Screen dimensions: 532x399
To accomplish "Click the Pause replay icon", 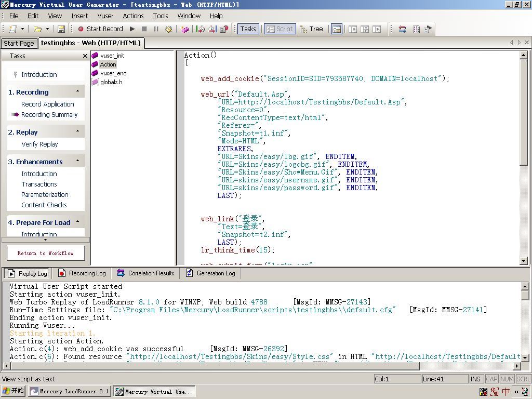I will [156, 29].
